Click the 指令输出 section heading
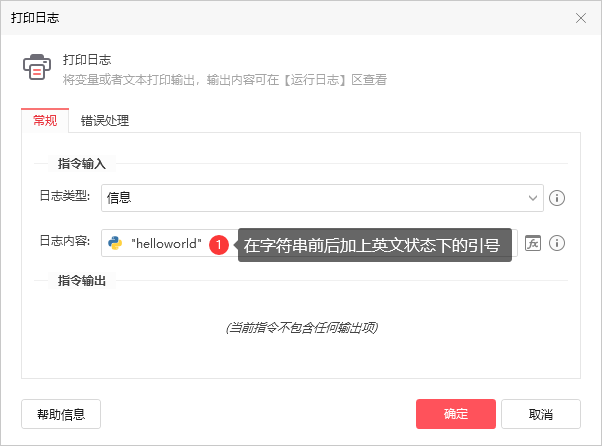This screenshot has height=446, width=602. tap(82, 281)
